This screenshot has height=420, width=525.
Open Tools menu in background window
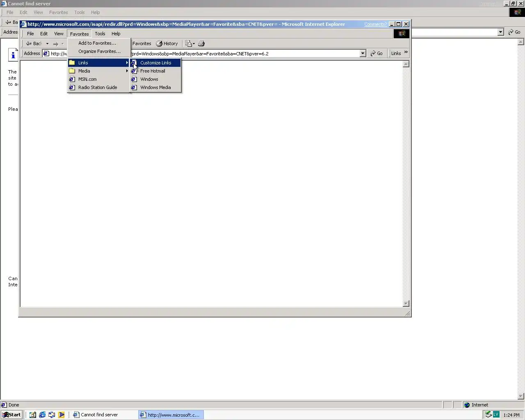pyautogui.click(x=80, y=12)
